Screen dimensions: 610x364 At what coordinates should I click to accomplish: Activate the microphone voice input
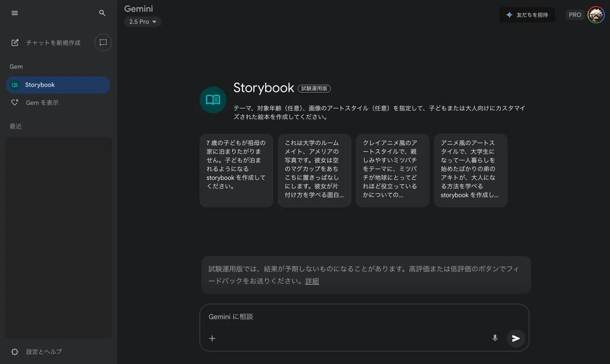click(x=495, y=338)
